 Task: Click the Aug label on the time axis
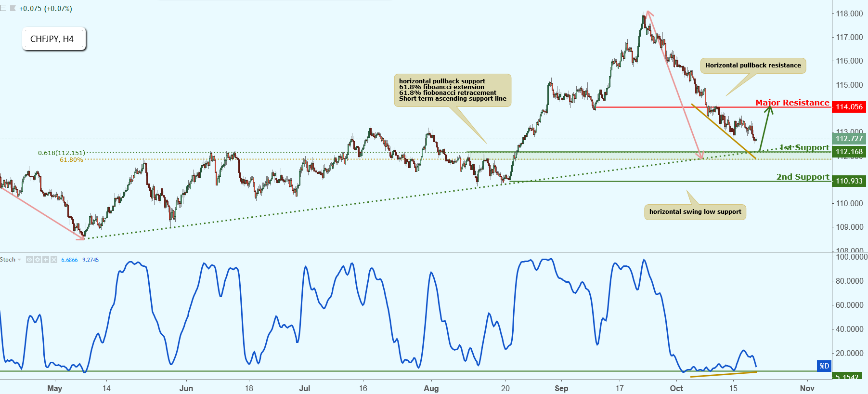coord(431,388)
